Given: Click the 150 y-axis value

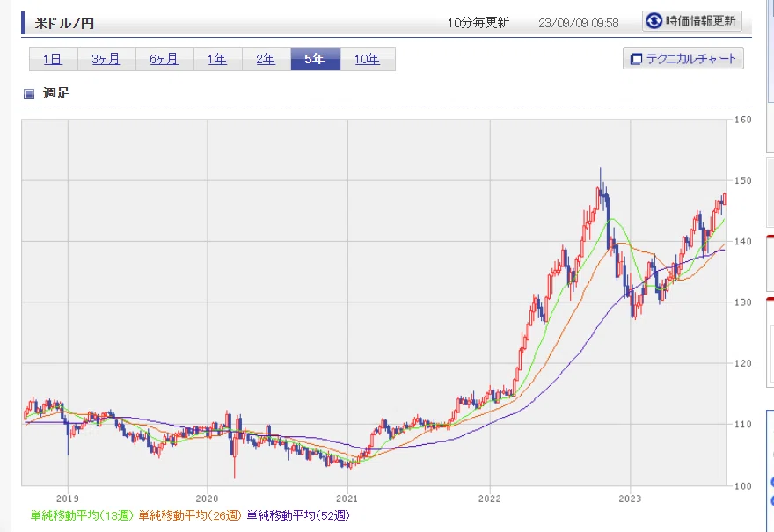Looking at the screenshot, I should pyautogui.click(x=743, y=180).
